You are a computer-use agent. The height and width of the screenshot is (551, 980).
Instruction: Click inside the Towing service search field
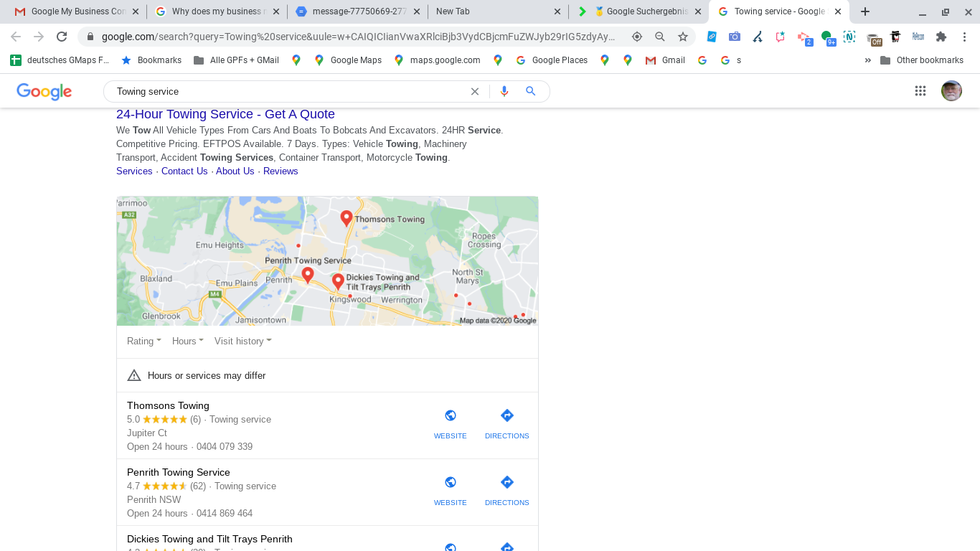click(287, 91)
